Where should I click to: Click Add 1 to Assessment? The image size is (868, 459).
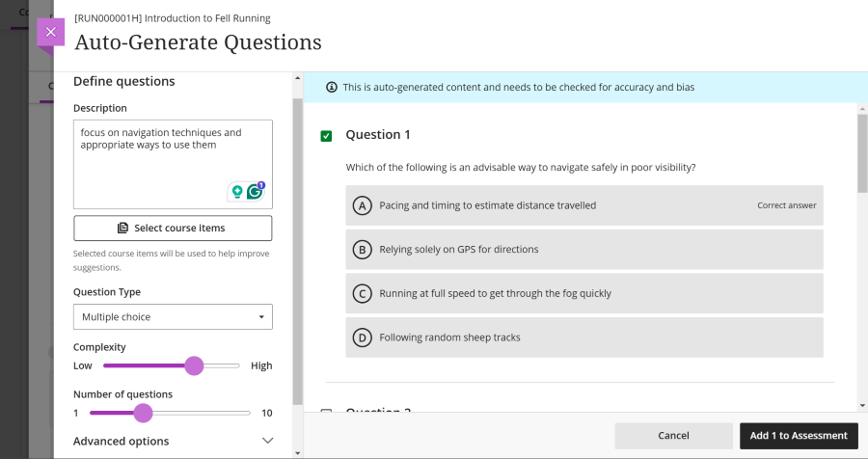pyautogui.click(x=799, y=436)
